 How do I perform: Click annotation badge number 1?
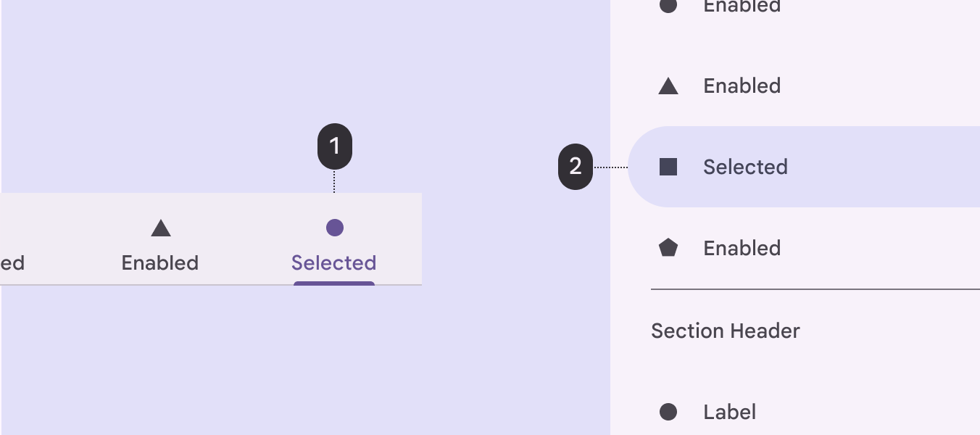pos(334,146)
